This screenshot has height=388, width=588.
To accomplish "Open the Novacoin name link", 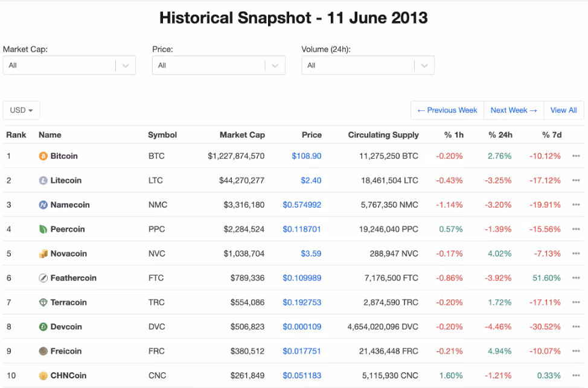I will click(x=69, y=253).
